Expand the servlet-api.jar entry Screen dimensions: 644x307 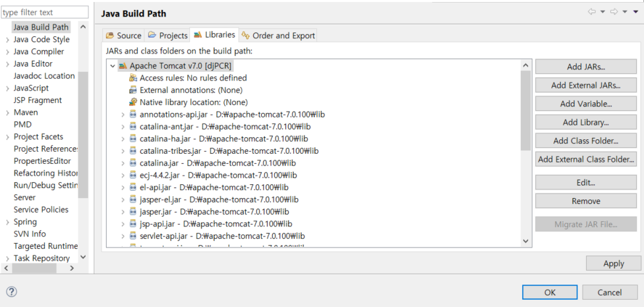click(x=123, y=236)
